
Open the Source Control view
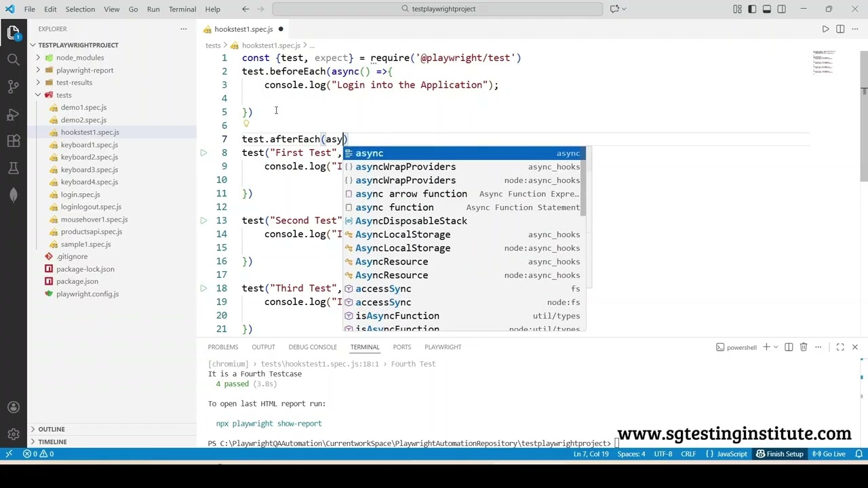[x=14, y=87]
